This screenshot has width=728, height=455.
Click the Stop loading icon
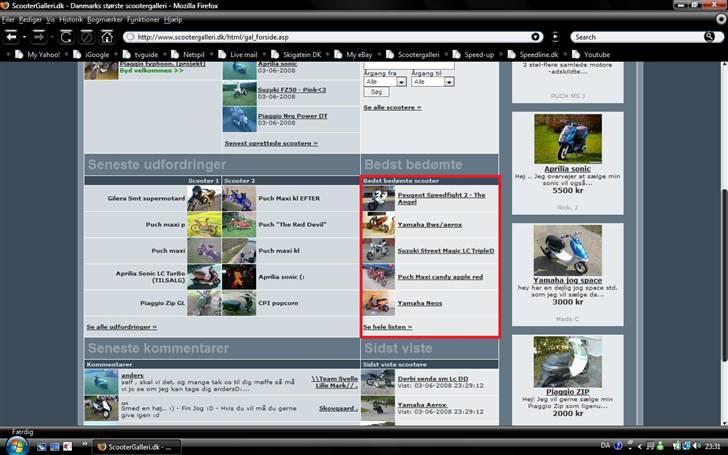pos(87,37)
